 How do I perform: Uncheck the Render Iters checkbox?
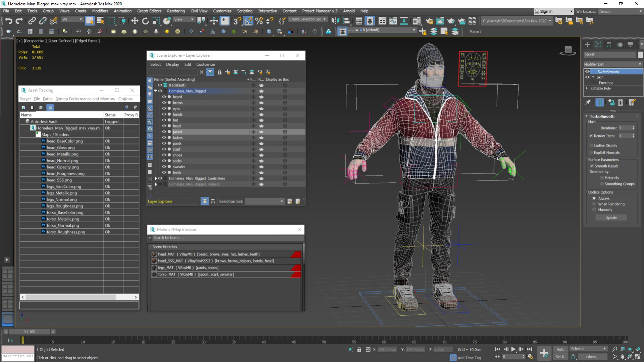591,136
